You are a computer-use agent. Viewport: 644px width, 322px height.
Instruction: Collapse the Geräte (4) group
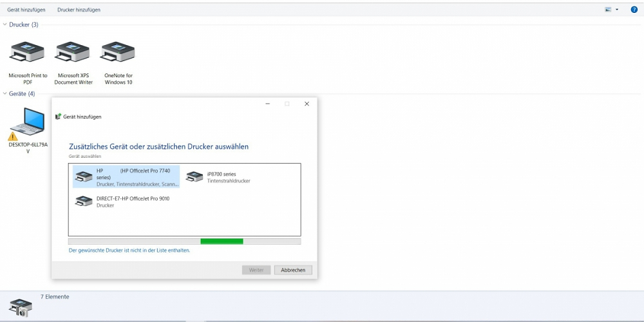coord(5,93)
